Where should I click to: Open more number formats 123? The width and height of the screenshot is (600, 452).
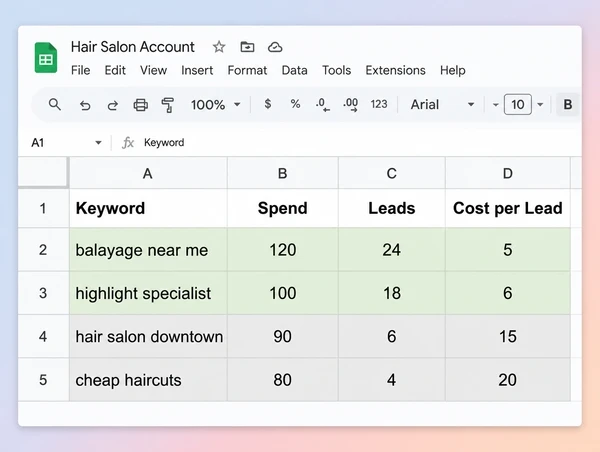(x=379, y=104)
